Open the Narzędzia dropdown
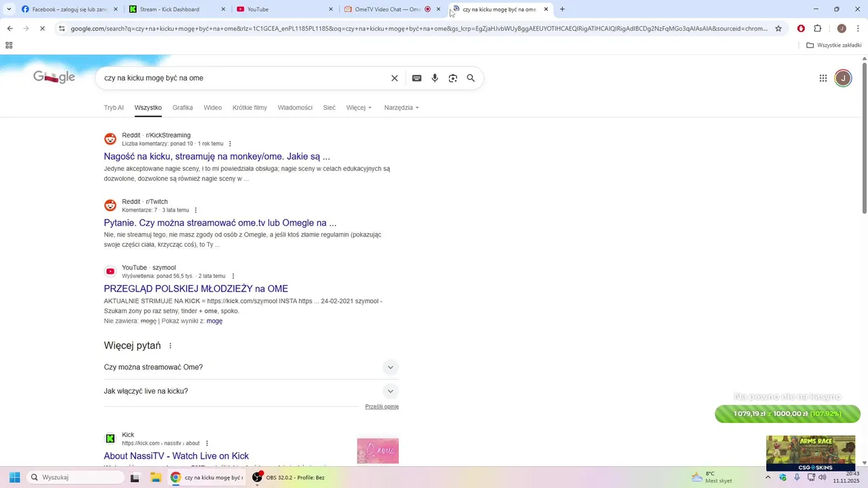Image resolution: width=868 pixels, height=488 pixels. (x=401, y=108)
